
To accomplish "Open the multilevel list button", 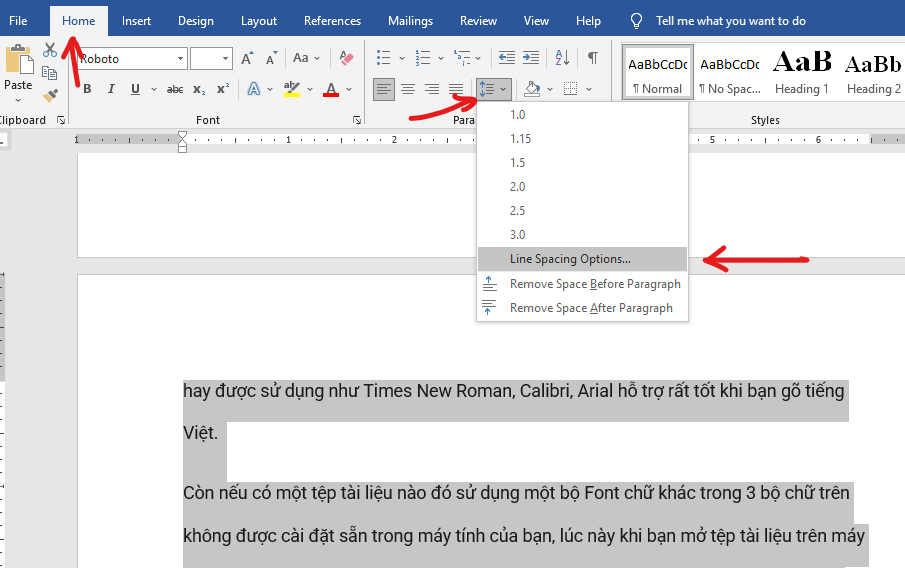I will tap(462, 58).
